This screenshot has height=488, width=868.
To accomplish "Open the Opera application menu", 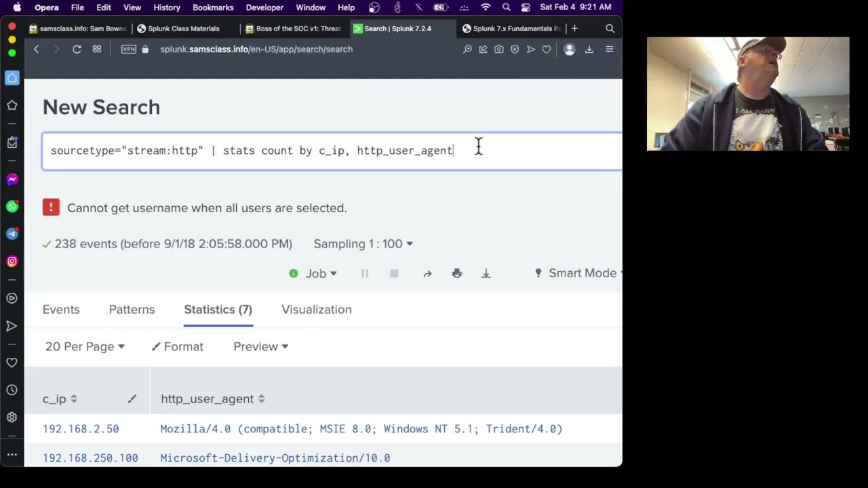I will pyautogui.click(x=47, y=7).
